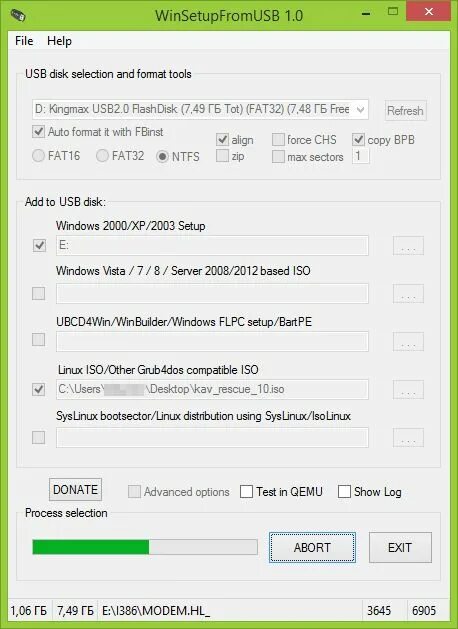
Task: Open the File menu
Action: (x=24, y=41)
